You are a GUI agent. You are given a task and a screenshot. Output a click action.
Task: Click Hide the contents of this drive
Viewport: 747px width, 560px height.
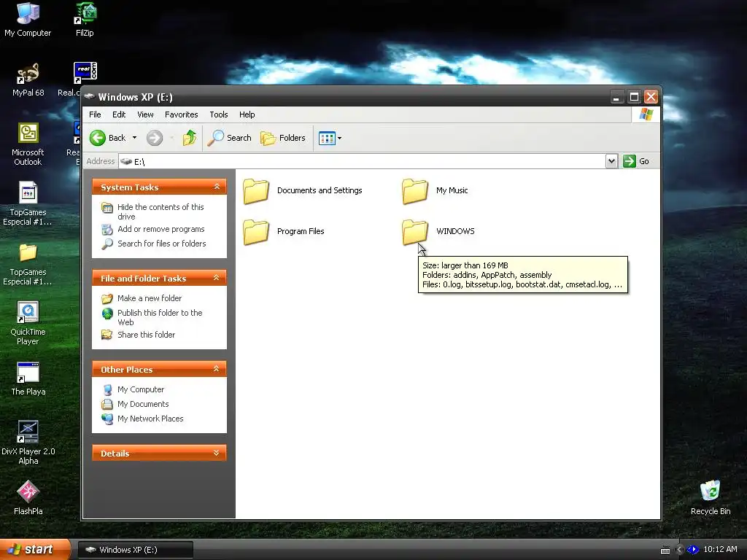(160, 212)
